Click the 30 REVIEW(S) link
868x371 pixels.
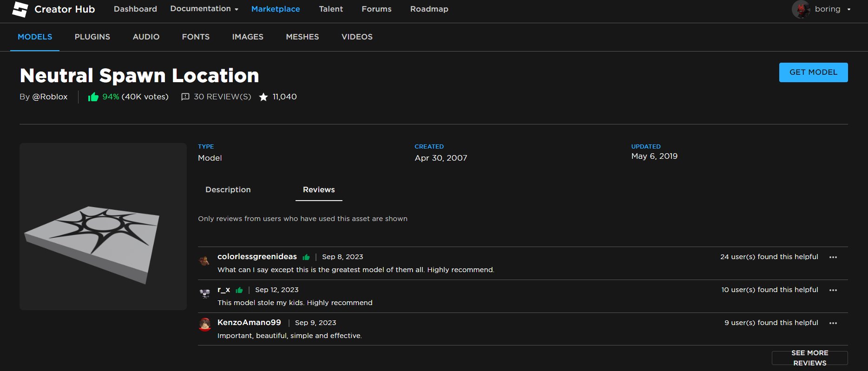coord(222,97)
